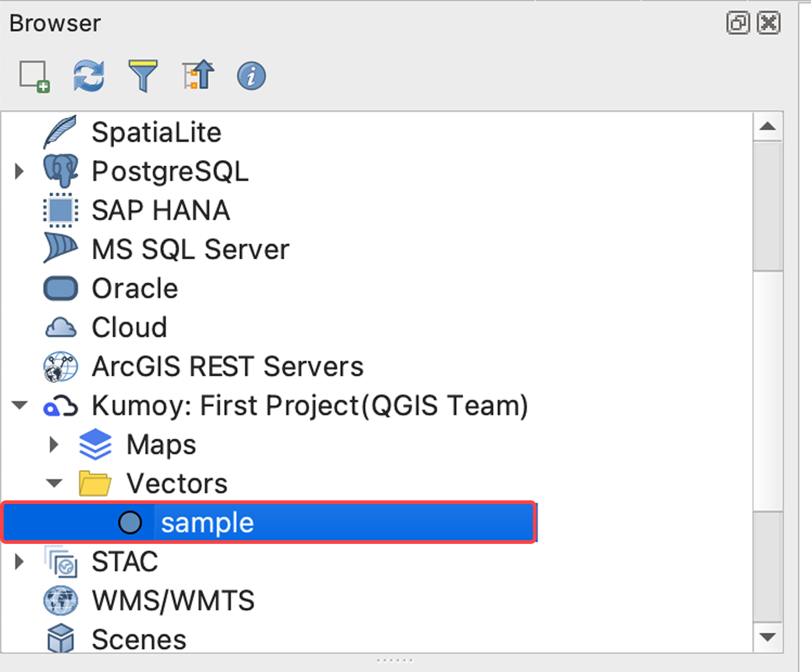
Task: Click the Scenes cube icon
Action: [60, 639]
